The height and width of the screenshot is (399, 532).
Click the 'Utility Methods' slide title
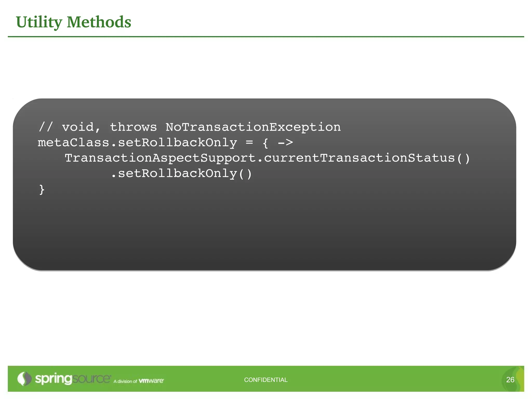[x=74, y=22]
